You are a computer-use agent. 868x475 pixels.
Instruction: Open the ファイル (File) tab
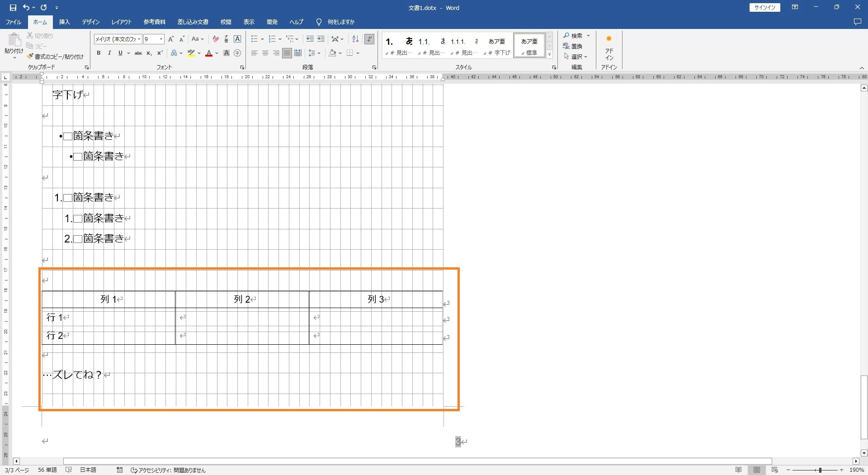point(13,22)
